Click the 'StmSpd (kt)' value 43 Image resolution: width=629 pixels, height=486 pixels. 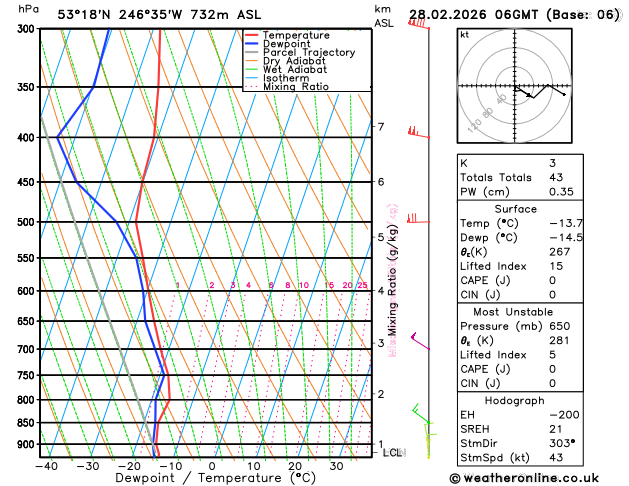pos(556,458)
